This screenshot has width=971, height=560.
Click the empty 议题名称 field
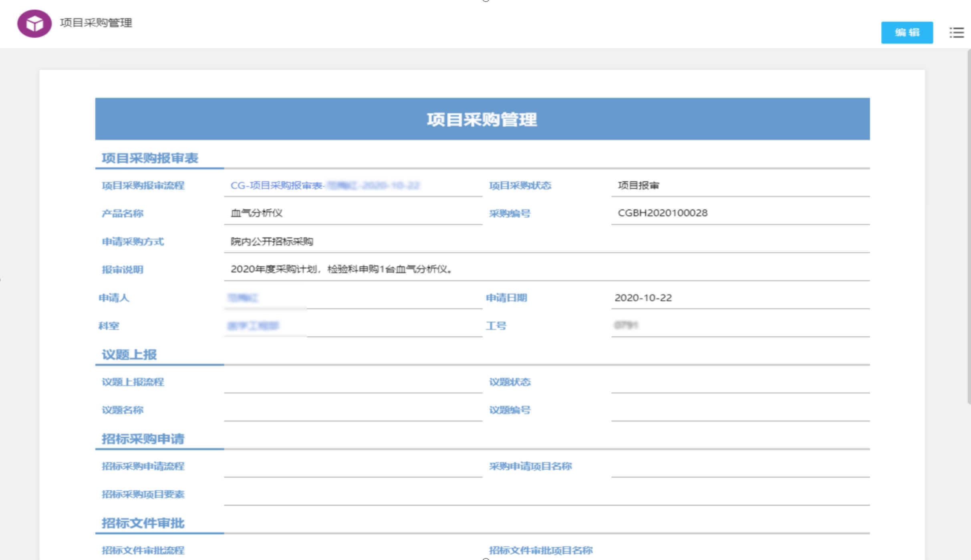[353, 410]
